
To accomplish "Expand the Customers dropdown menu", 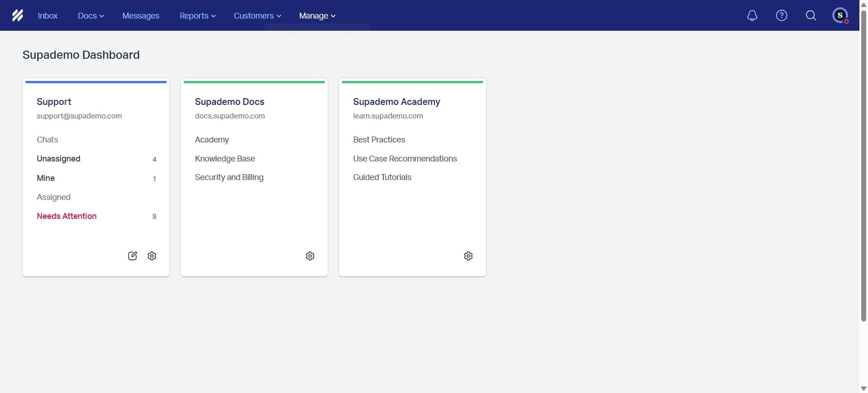I will [257, 15].
